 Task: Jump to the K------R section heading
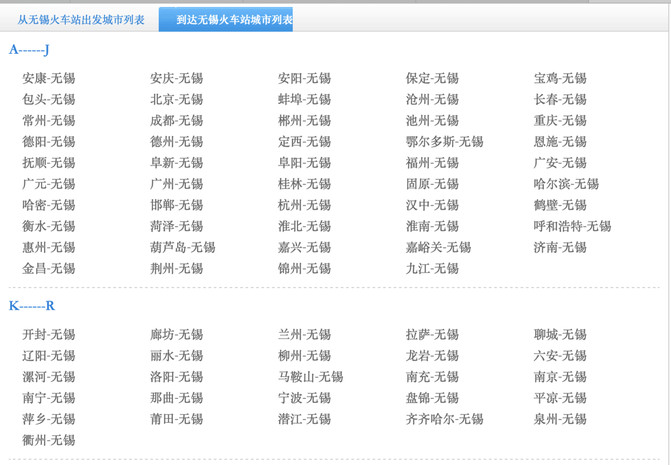tap(32, 306)
